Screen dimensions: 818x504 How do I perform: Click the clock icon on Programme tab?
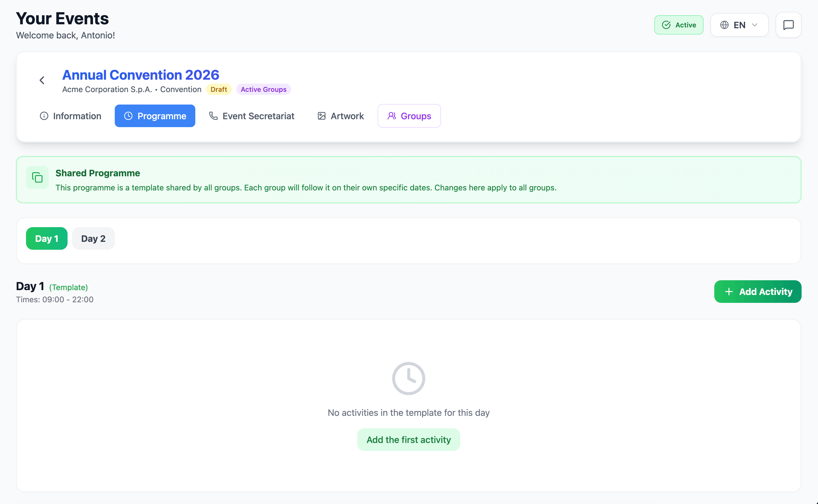click(128, 116)
